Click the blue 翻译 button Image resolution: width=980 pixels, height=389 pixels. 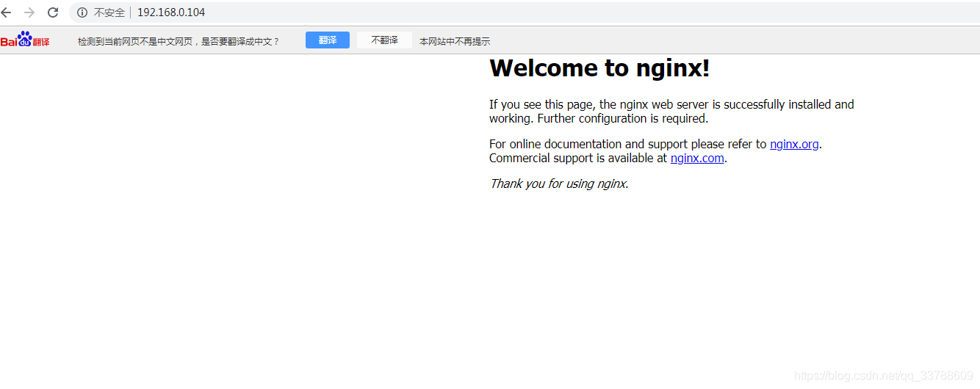coord(328,40)
